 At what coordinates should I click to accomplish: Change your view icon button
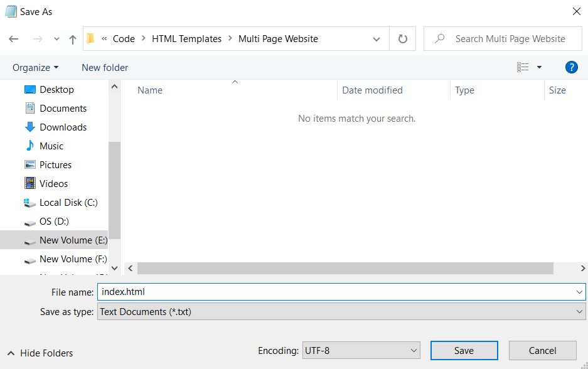[522, 67]
